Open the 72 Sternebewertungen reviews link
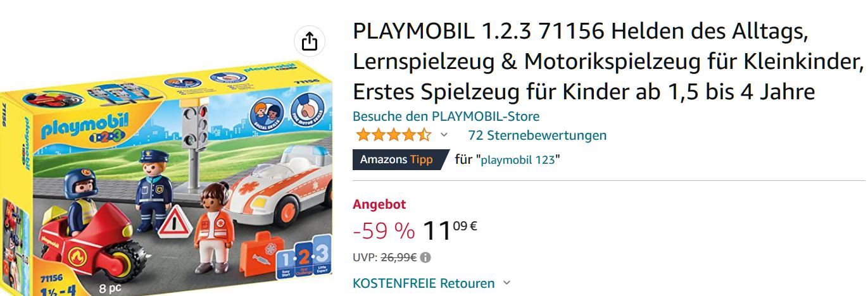Image resolution: width=868 pixels, height=296 pixels. tap(537, 135)
